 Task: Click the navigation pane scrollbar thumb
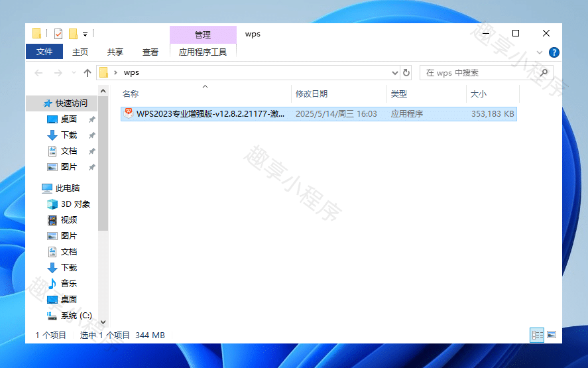103,163
